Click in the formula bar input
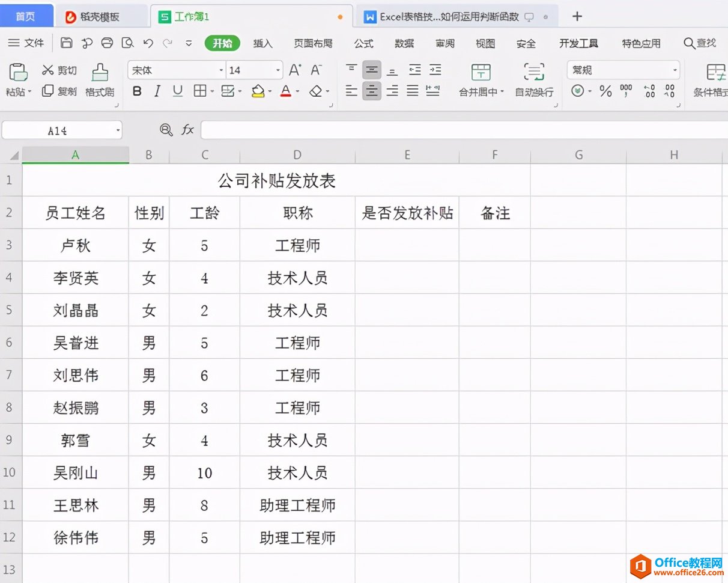 (464, 130)
